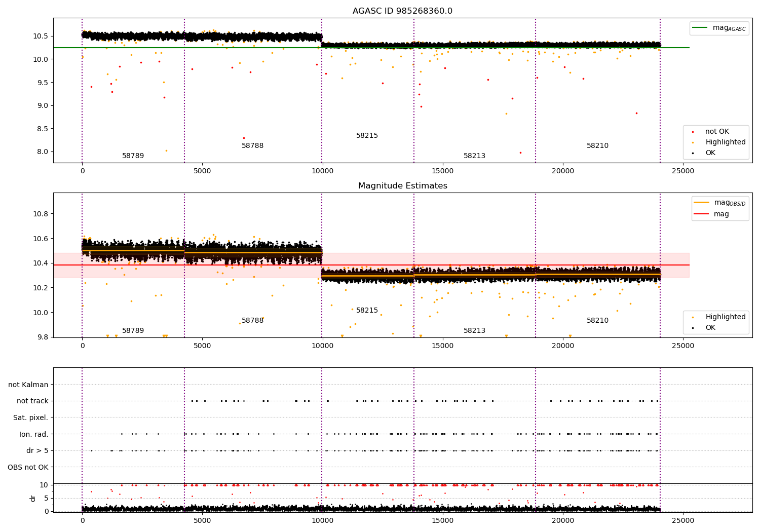Viewport: 760px width, 532px height.
Task: Click obsid label 58788 in top plot
Action: [x=253, y=146]
